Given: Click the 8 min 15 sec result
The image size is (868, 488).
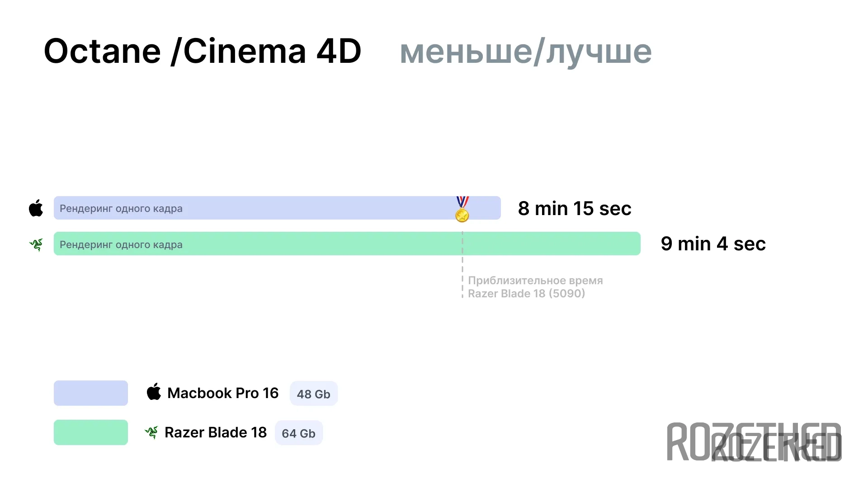Looking at the screenshot, I should (x=575, y=208).
